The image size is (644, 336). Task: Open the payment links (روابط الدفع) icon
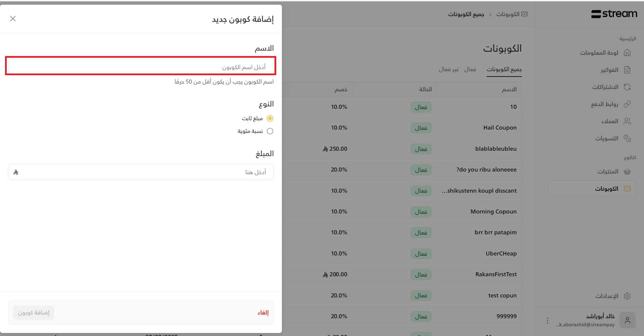tap(627, 104)
